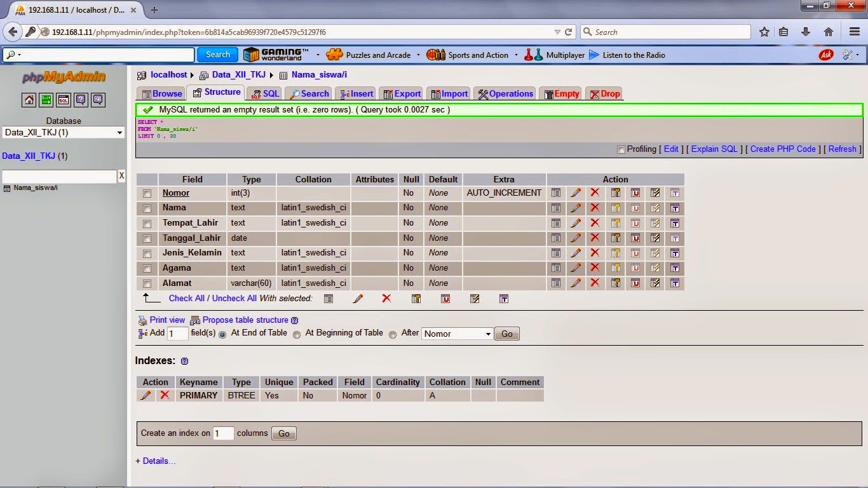
Task: Click the help icon next to Indexes heading
Action: (185, 361)
